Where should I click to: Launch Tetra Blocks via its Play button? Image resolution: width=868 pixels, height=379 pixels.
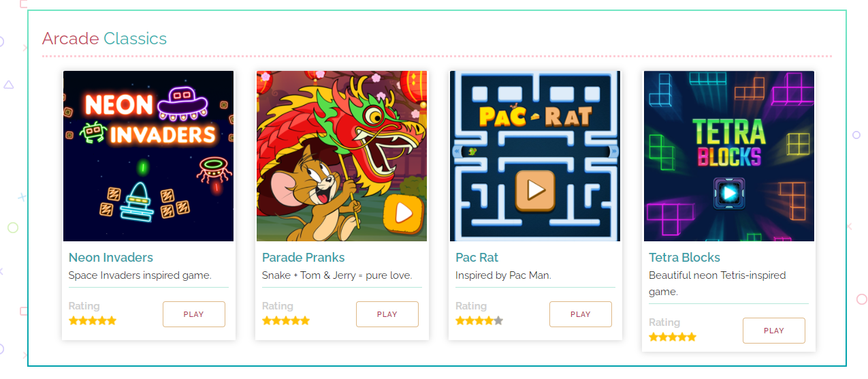(774, 331)
